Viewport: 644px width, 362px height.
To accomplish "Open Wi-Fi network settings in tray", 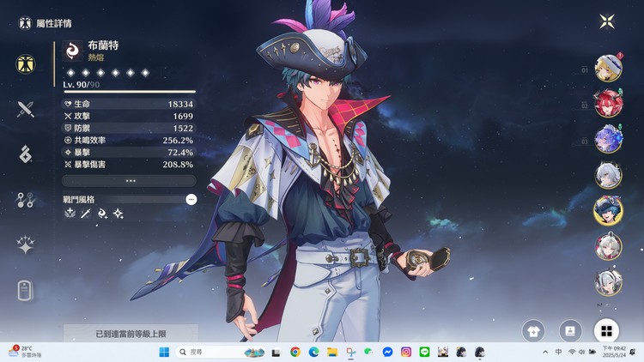I will click(x=572, y=353).
